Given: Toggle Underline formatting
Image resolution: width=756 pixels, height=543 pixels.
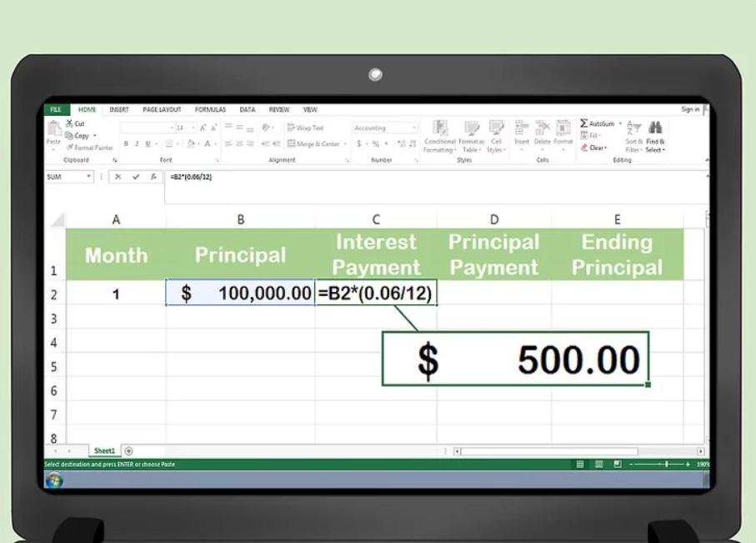Looking at the screenshot, I should 148,143.
